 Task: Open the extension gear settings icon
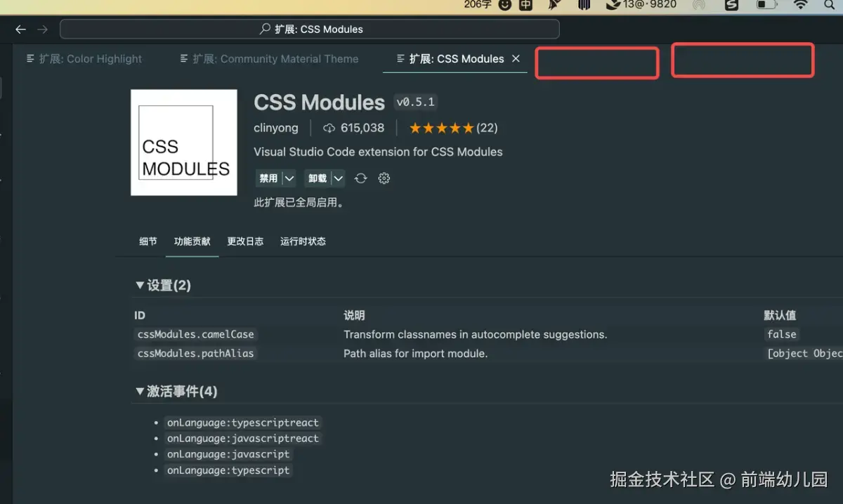pos(384,178)
